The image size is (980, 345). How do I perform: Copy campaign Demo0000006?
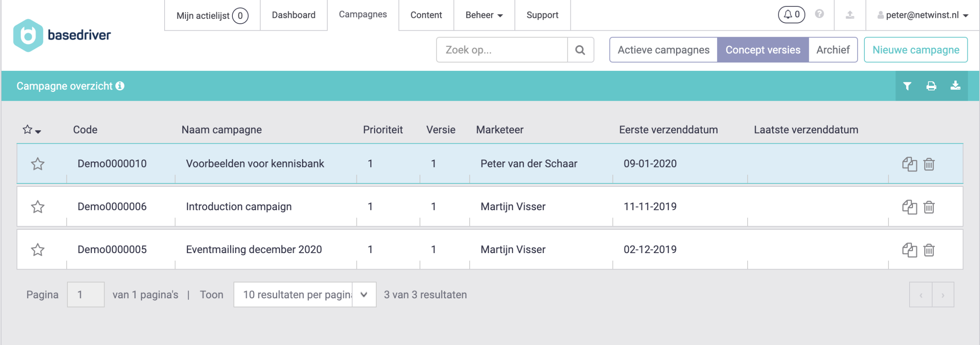910,207
